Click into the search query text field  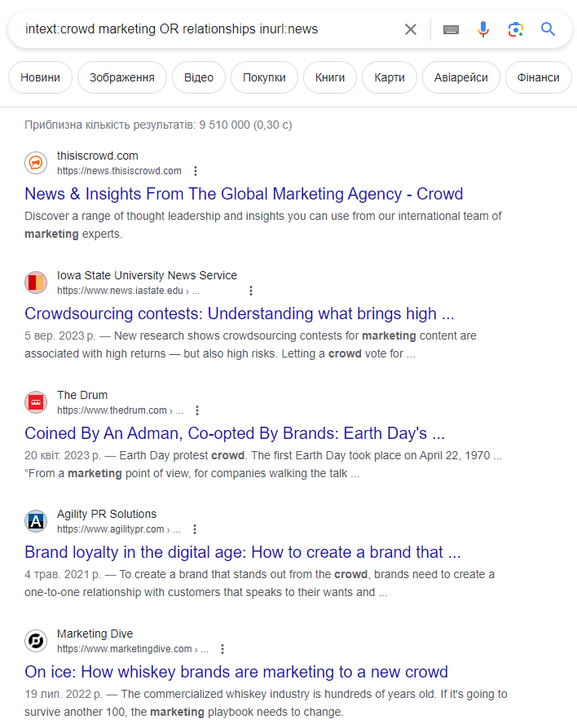tap(204, 29)
